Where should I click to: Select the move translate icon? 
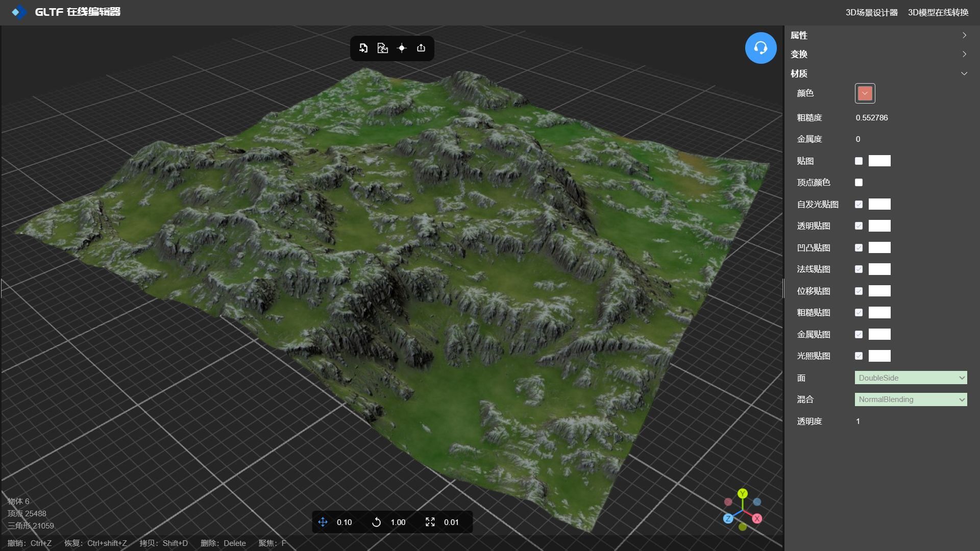[323, 522]
